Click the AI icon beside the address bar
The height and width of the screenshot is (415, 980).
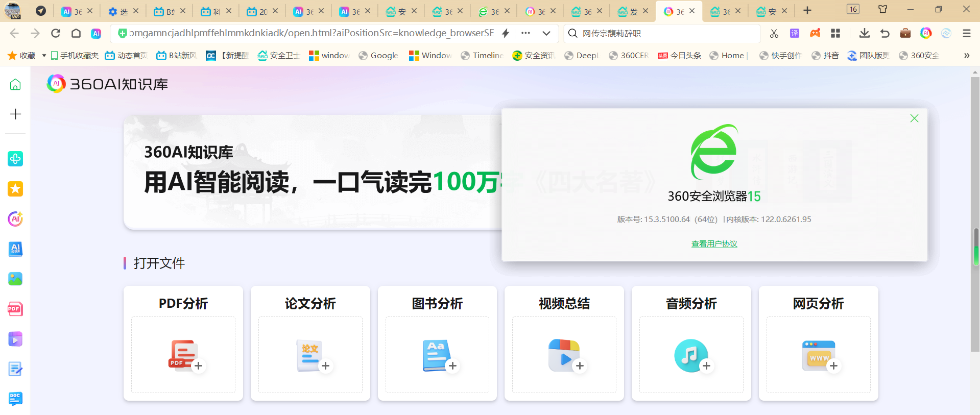pos(96,33)
